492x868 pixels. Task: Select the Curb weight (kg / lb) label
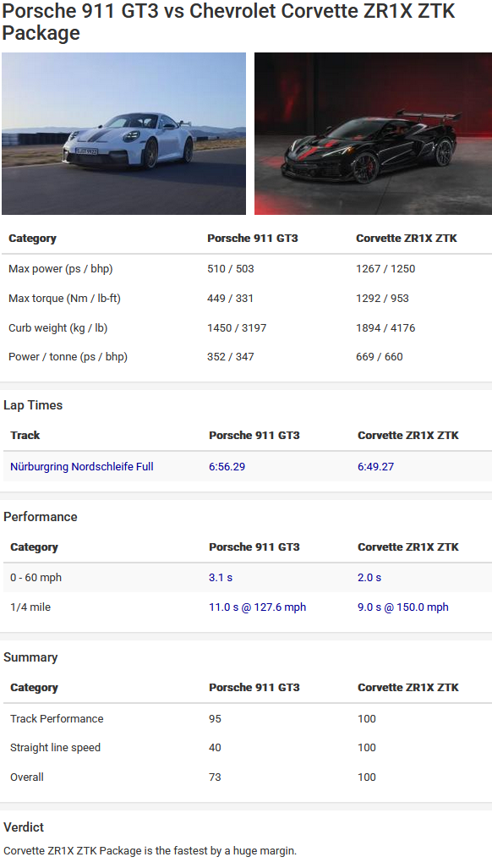tap(57, 327)
